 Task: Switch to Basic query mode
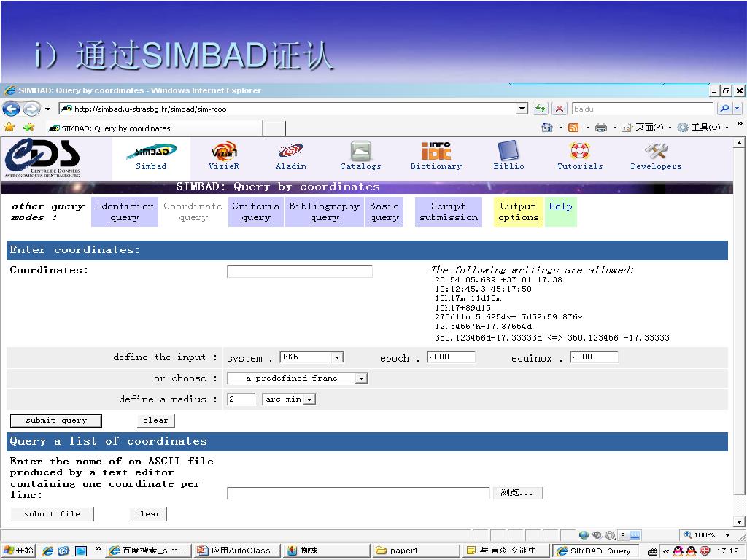tap(384, 212)
